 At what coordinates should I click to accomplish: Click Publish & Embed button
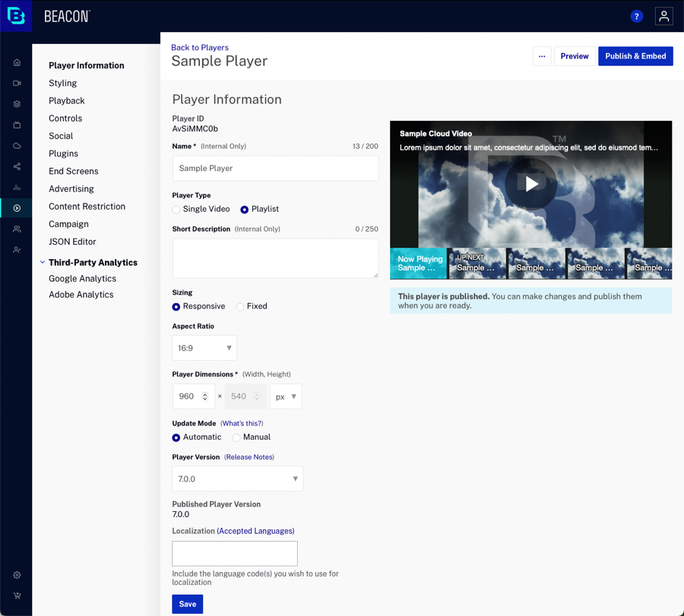pos(635,56)
